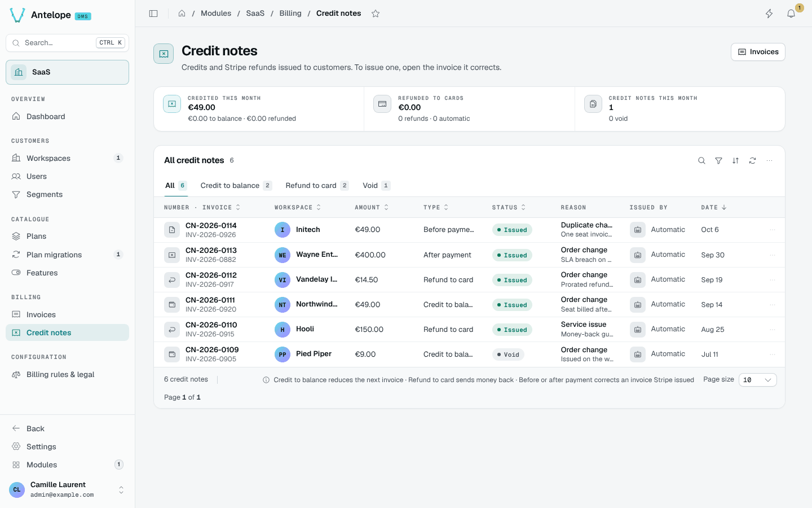The width and height of the screenshot is (812, 508).
Task: Open row actions for CN-2026-0109
Action: click(773, 354)
